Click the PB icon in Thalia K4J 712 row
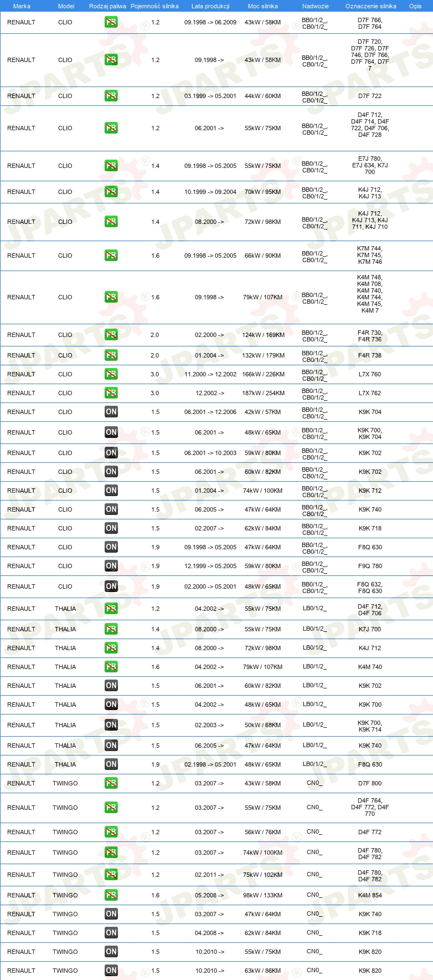 pos(111,648)
